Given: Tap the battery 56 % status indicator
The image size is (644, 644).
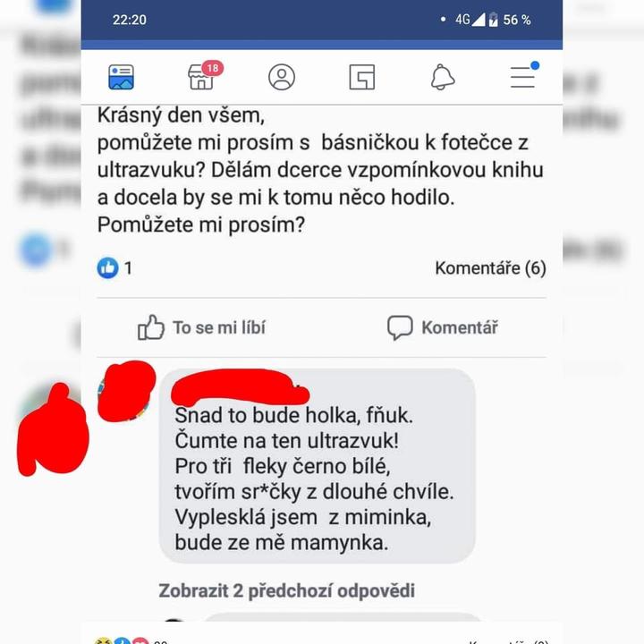Looking at the screenshot, I should click(510, 20).
